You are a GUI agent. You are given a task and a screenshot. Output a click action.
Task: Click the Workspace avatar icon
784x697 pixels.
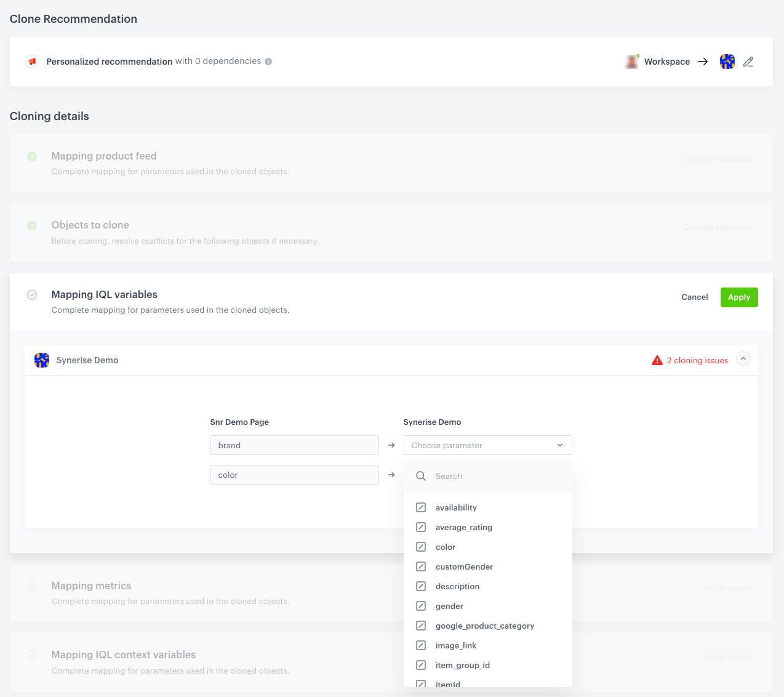631,61
